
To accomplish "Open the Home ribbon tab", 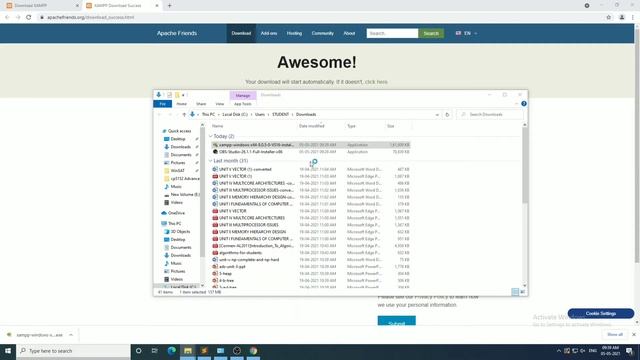I will click(181, 104).
